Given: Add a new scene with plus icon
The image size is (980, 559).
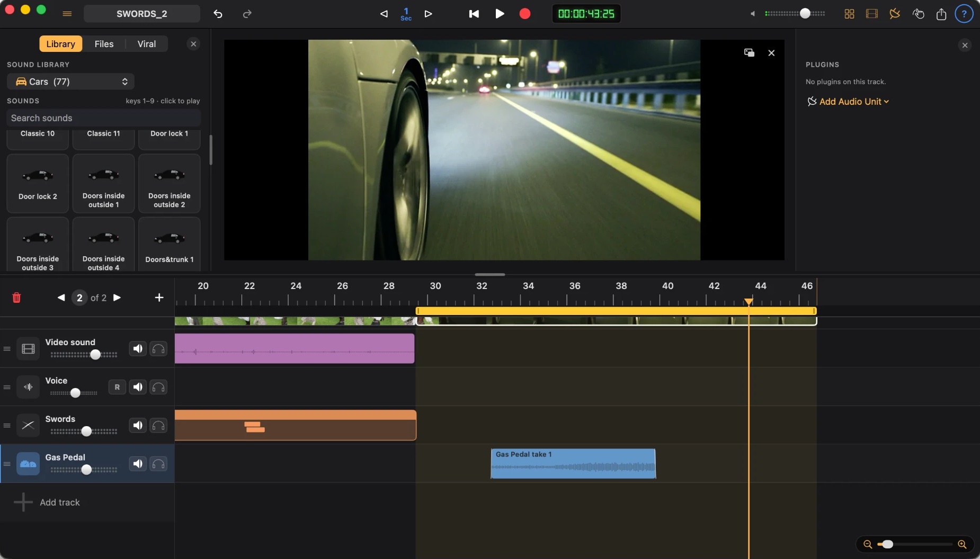Looking at the screenshot, I should point(159,297).
